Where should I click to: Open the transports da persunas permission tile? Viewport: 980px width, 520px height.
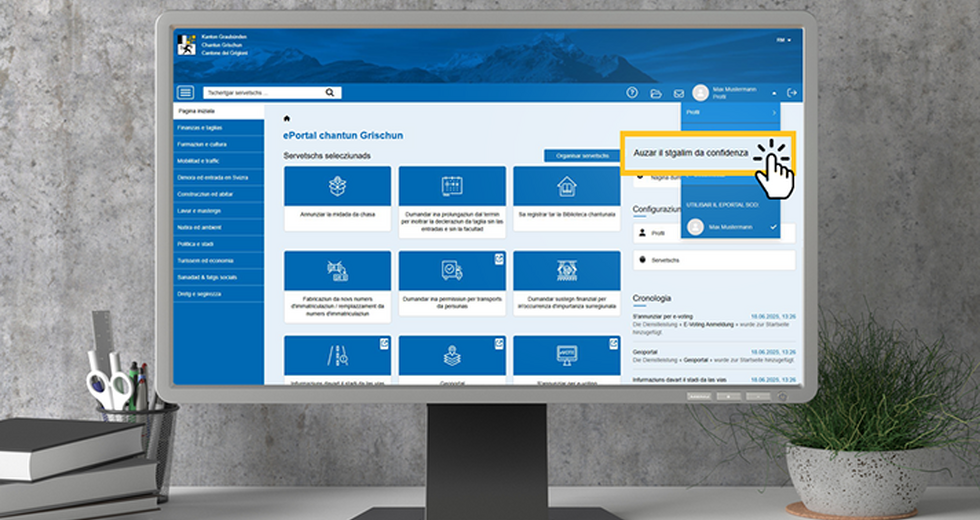coord(452,282)
